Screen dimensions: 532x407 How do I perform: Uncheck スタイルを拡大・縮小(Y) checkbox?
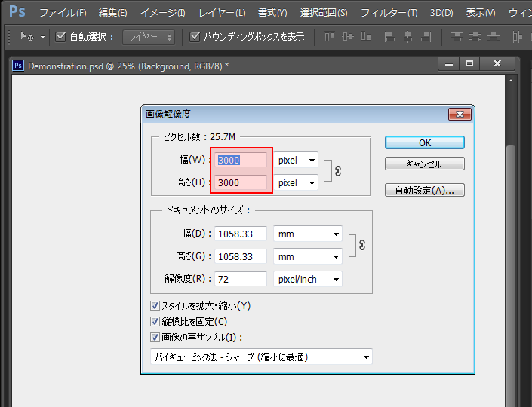[x=155, y=306]
